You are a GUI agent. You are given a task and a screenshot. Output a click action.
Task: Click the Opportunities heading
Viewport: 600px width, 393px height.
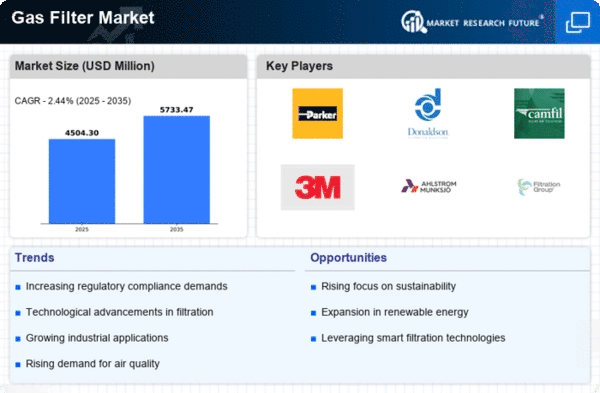click(x=348, y=258)
